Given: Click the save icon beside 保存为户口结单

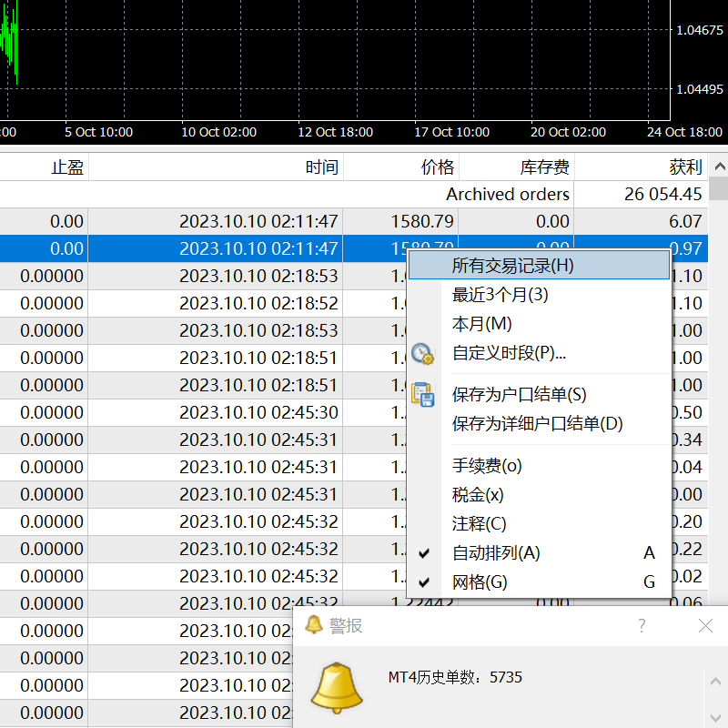Looking at the screenshot, I should coord(422,395).
